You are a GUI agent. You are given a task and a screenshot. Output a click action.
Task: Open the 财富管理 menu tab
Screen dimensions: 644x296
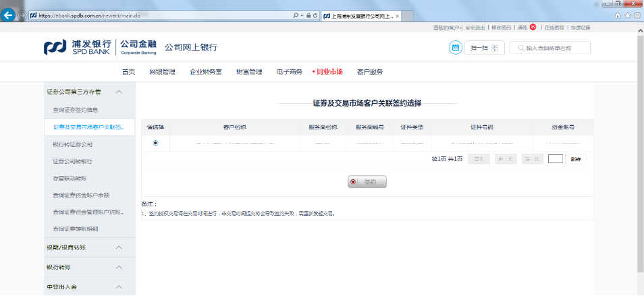click(249, 71)
